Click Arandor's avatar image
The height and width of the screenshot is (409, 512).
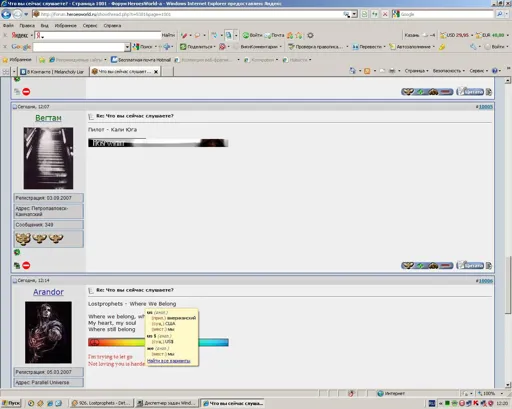[x=48, y=332]
